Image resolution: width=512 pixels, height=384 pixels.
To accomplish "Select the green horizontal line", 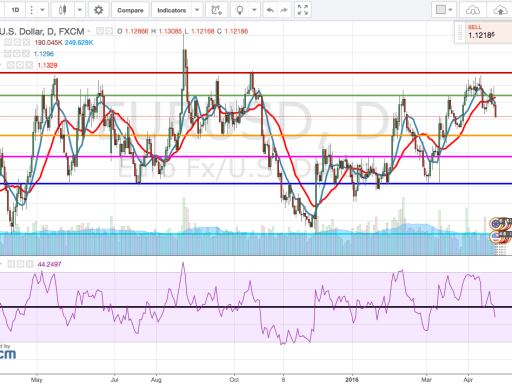I will (256, 96).
